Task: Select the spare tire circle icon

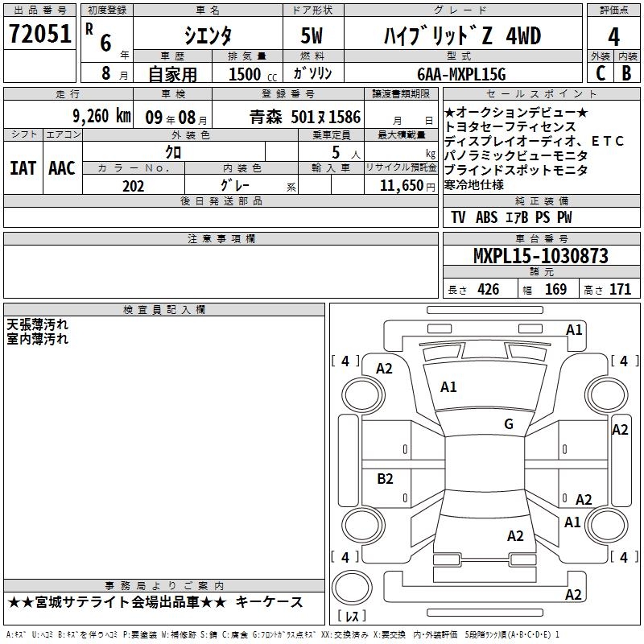Action: point(352,587)
